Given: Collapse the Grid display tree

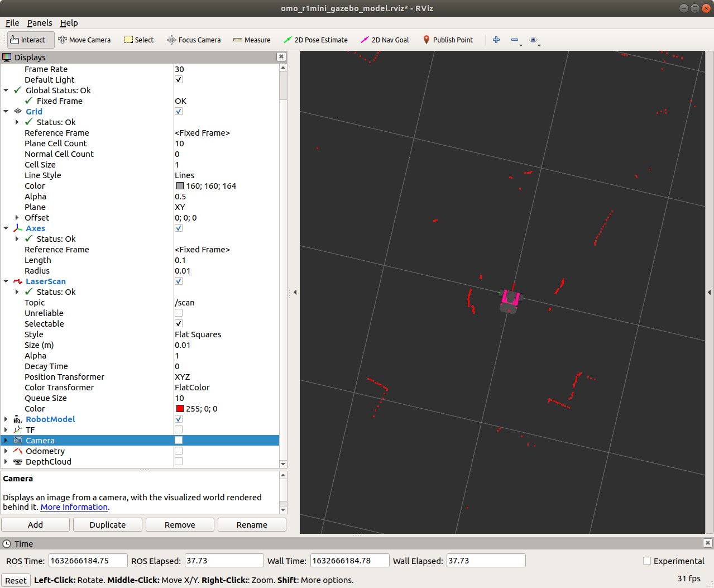Looking at the screenshot, I should click(x=6, y=111).
